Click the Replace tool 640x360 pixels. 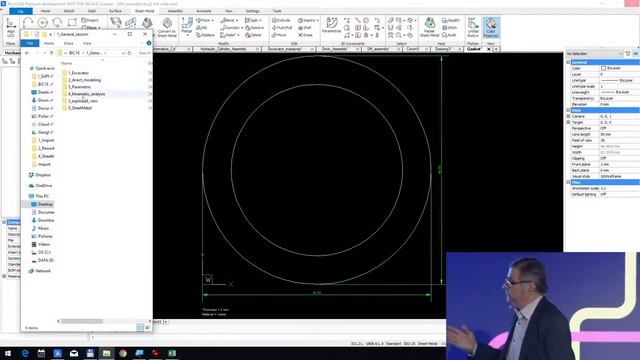205,35
